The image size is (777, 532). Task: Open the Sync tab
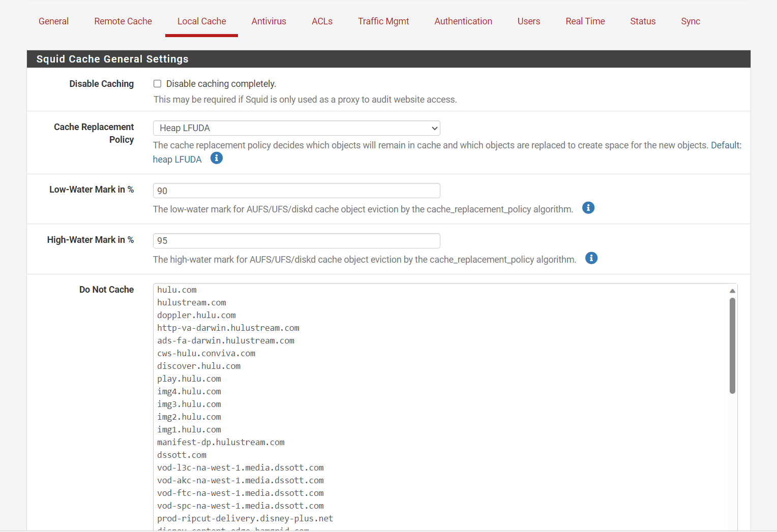coord(691,21)
